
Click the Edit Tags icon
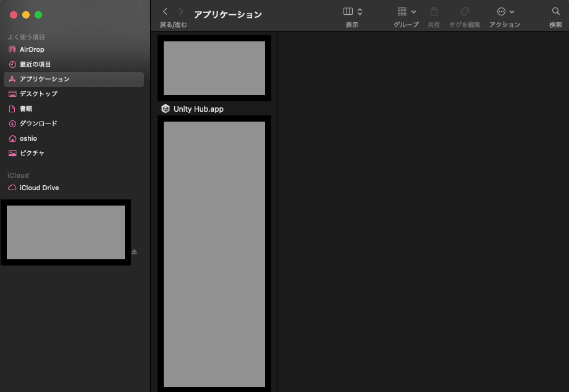(x=465, y=12)
